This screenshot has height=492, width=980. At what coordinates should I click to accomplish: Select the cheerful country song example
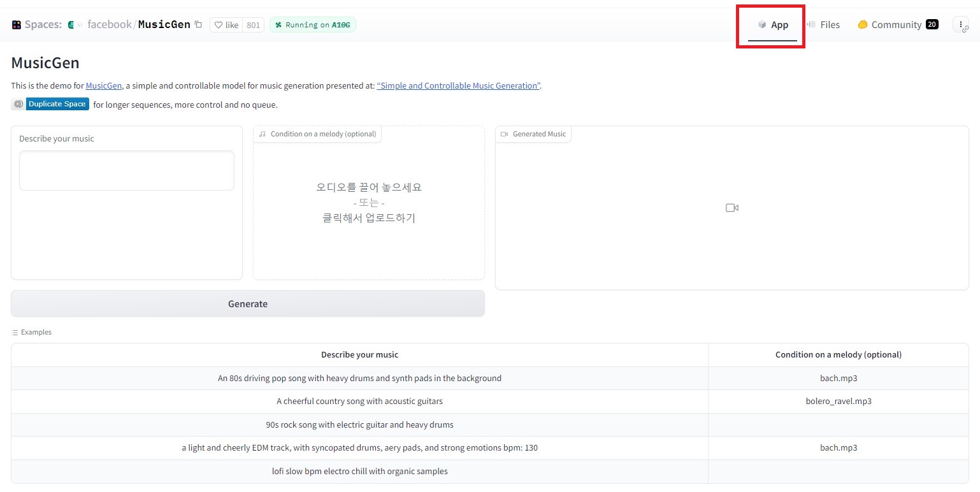[359, 402]
